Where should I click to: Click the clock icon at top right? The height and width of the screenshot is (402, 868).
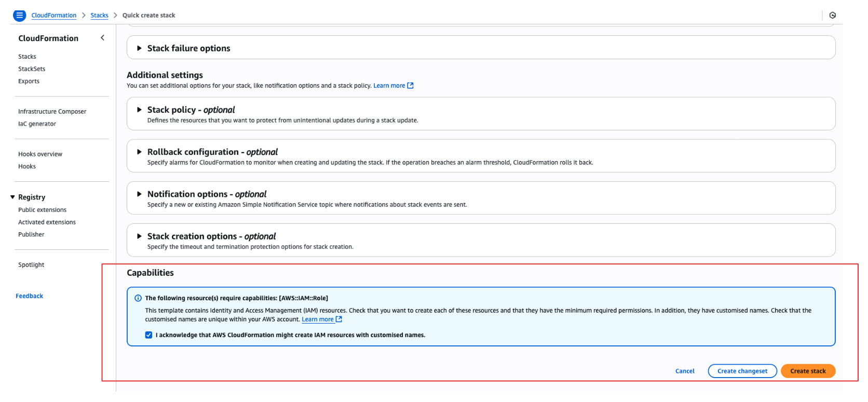(x=833, y=16)
